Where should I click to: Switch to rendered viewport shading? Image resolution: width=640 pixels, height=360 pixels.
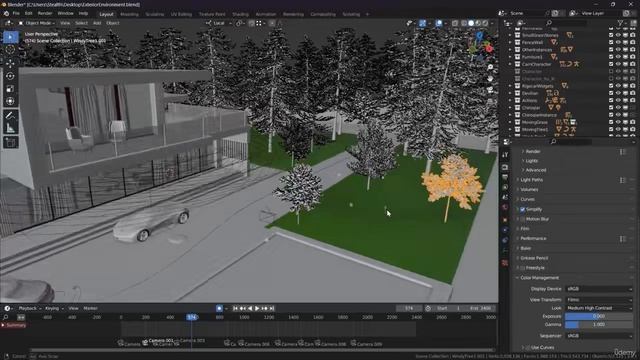pos(485,23)
